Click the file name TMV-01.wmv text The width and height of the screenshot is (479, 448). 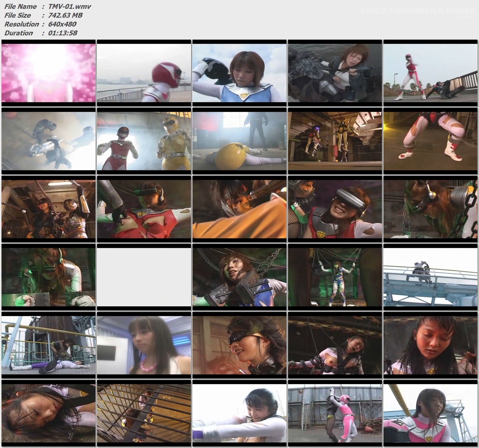[70, 6]
